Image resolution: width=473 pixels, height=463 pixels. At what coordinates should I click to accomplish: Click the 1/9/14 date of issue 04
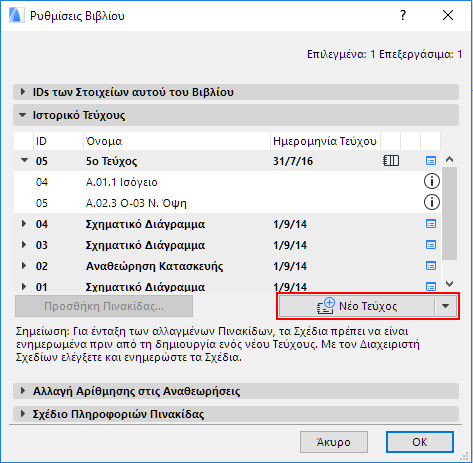(x=290, y=224)
